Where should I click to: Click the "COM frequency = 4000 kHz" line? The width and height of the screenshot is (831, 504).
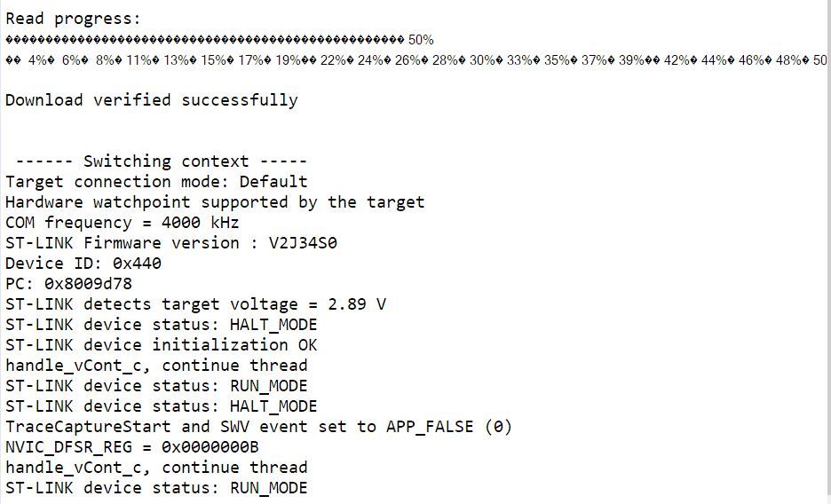[x=123, y=223]
